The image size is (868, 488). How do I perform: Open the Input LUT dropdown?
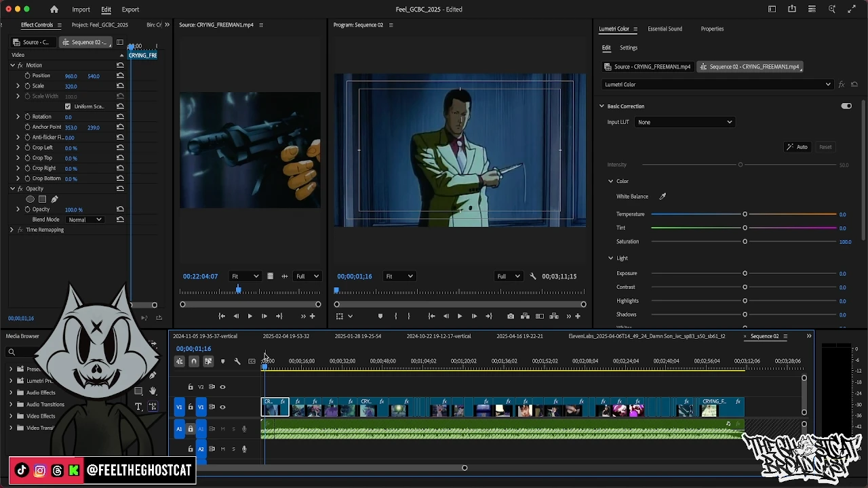pyautogui.click(x=685, y=122)
